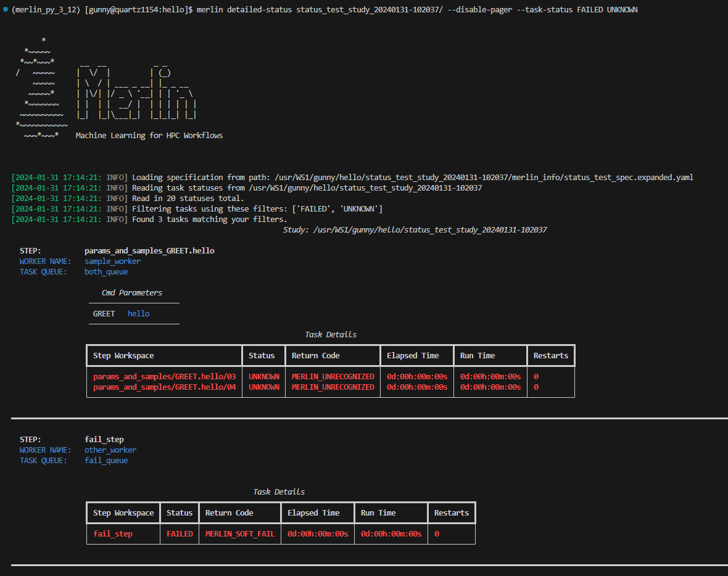Click task queue 'both_queue'
The image size is (728, 576).
pyautogui.click(x=106, y=272)
